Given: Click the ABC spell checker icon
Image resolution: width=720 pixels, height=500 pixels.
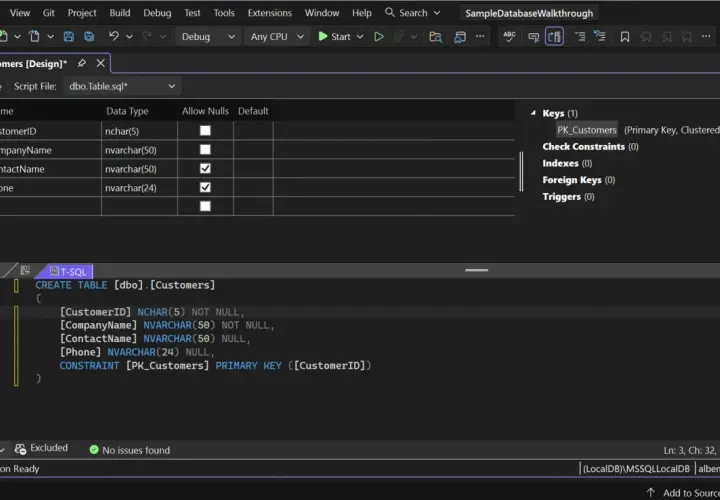Looking at the screenshot, I should pyautogui.click(x=509, y=37).
